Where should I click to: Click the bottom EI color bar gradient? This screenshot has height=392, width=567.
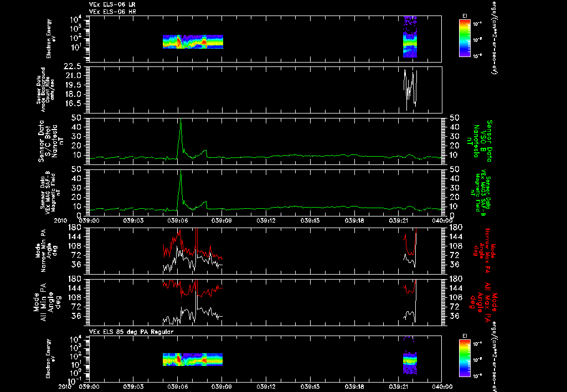pyautogui.click(x=465, y=359)
